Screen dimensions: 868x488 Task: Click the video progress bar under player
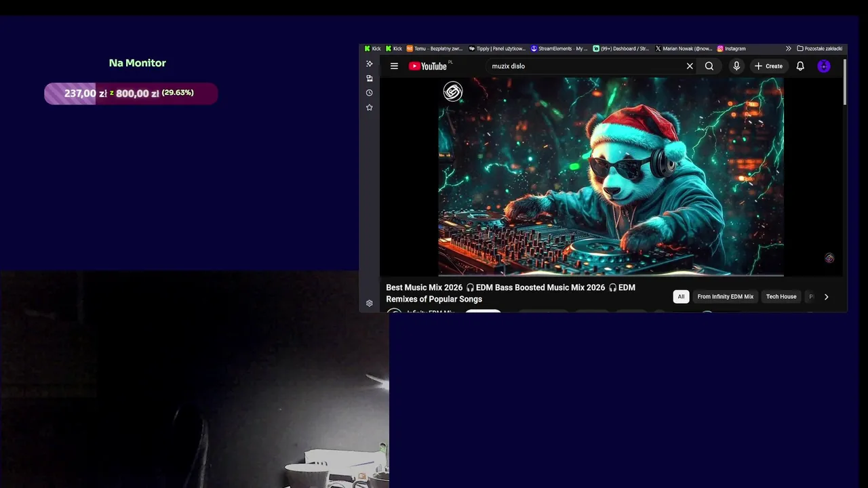click(x=611, y=275)
